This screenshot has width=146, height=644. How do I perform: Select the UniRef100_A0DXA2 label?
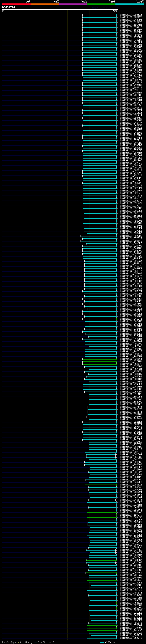tap(131, 349)
